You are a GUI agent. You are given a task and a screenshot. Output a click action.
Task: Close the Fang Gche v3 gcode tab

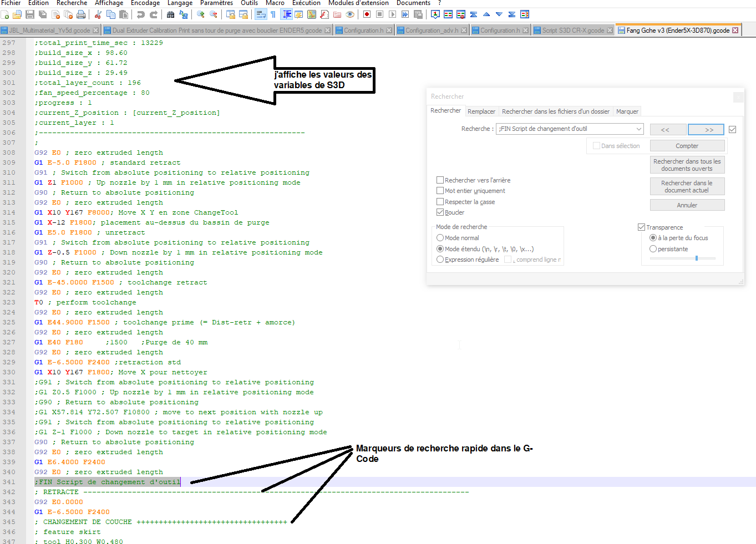pos(735,30)
